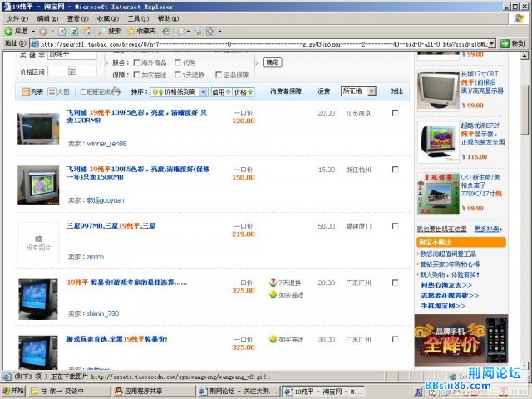Click the 确定 confirm button
The image size is (532, 399).
click(273, 62)
